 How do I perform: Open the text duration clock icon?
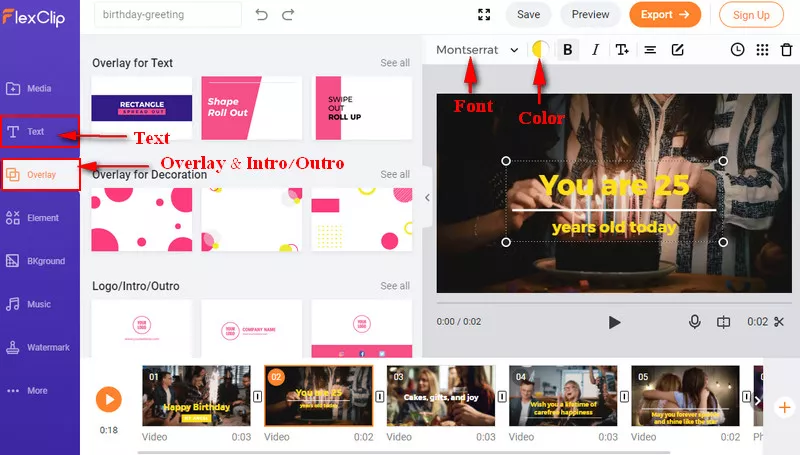tap(737, 49)
